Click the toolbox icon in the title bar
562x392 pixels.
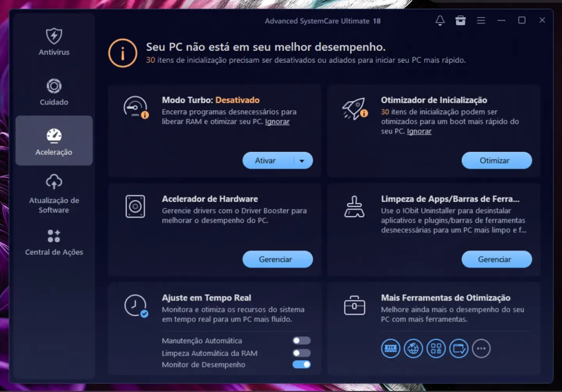pyautogui.click(x=461, y=20)
